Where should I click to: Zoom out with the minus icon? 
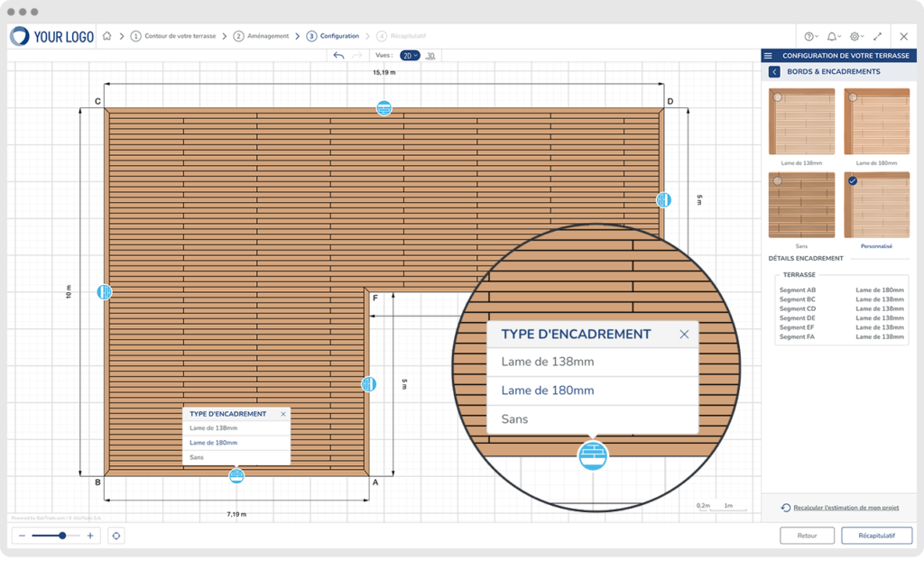click(22, 536)
